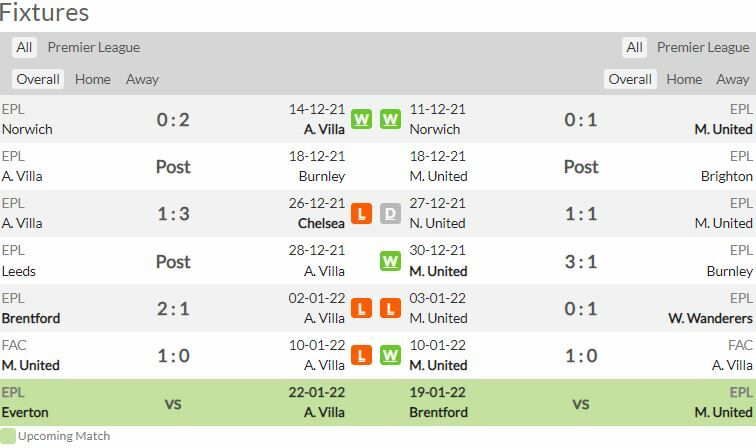
Task: Click the L badge for 10-01-22 A. Villa
Action: pos(361,355)
